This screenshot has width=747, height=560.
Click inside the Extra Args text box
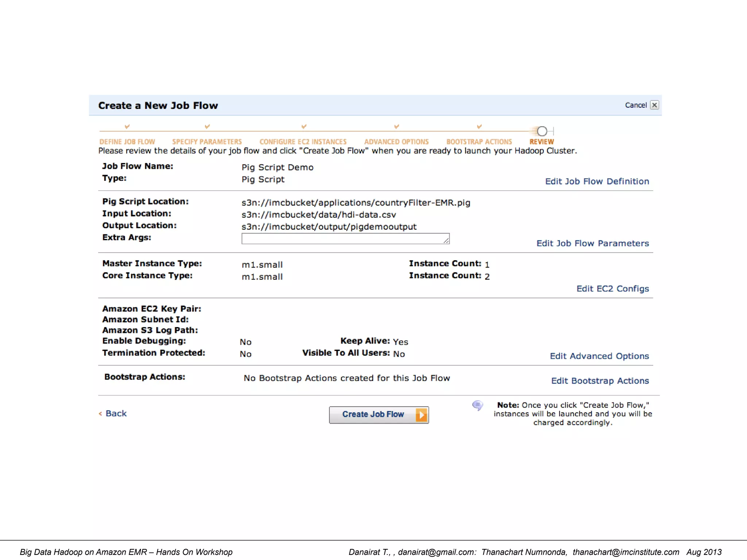345,239
